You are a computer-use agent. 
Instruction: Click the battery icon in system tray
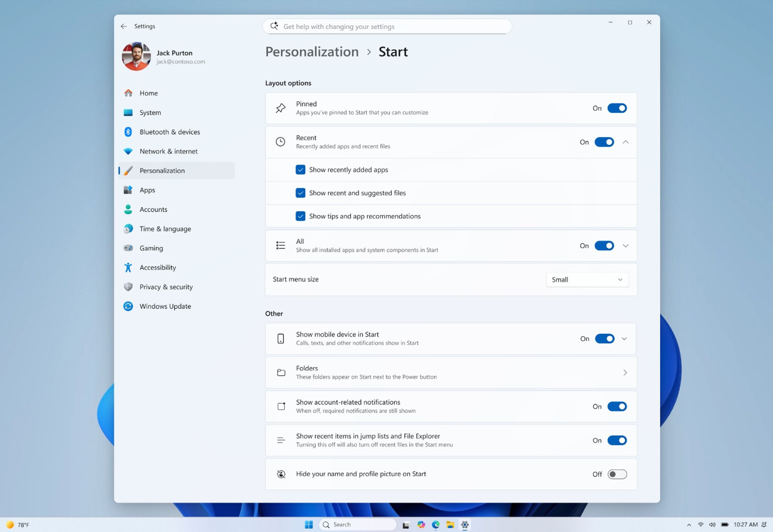click(725, 525)
